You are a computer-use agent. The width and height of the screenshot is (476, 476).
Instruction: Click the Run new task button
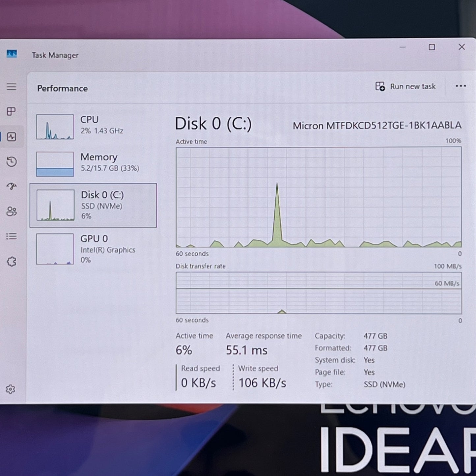click(x=406, y=87)
